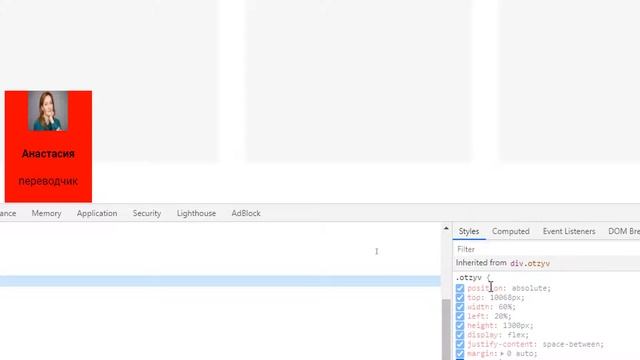Click the Elements panel scroll-up arrow

(x=446, y=229)
